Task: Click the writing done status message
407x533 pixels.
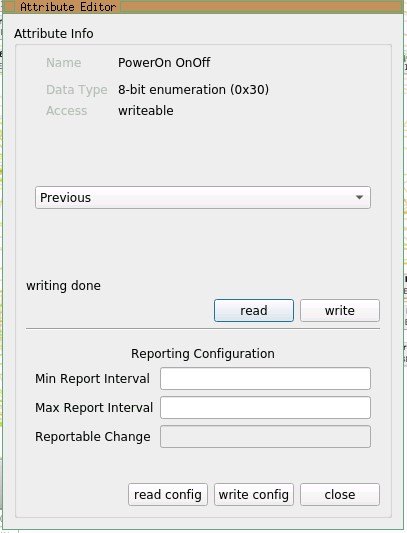Action: [64, 286]
